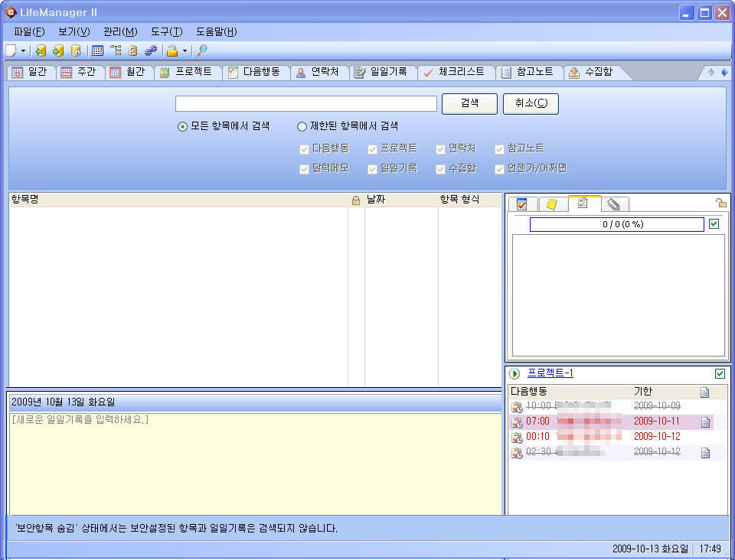Viewport: 735px width, 560px height.
Task: Expand the padlock dropdown arrow
Action: (185, 50)
